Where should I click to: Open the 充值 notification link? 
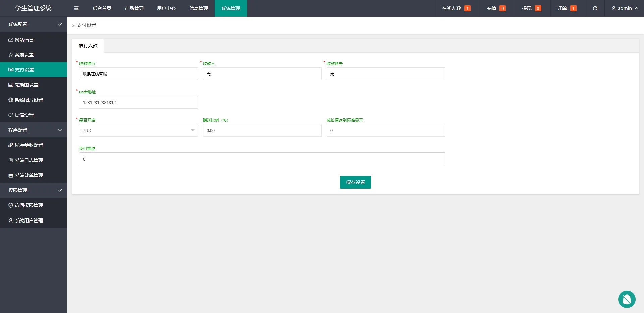(496, 8)
